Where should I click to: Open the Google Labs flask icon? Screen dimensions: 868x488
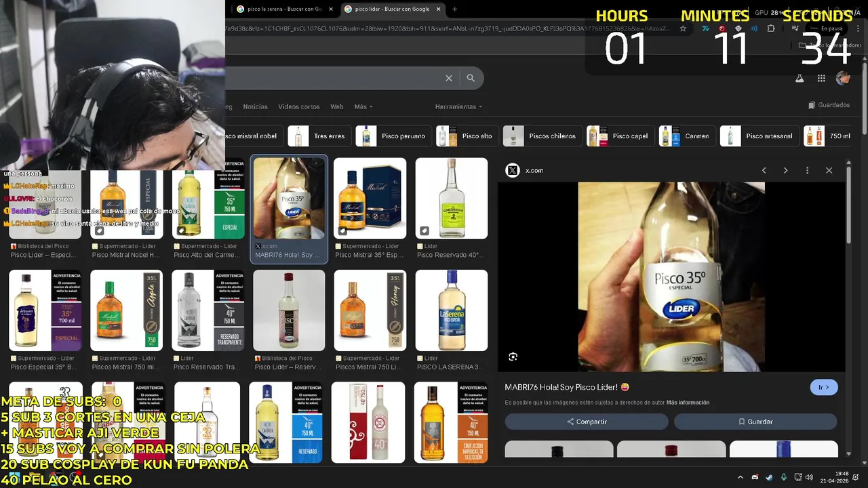point(800,78)
